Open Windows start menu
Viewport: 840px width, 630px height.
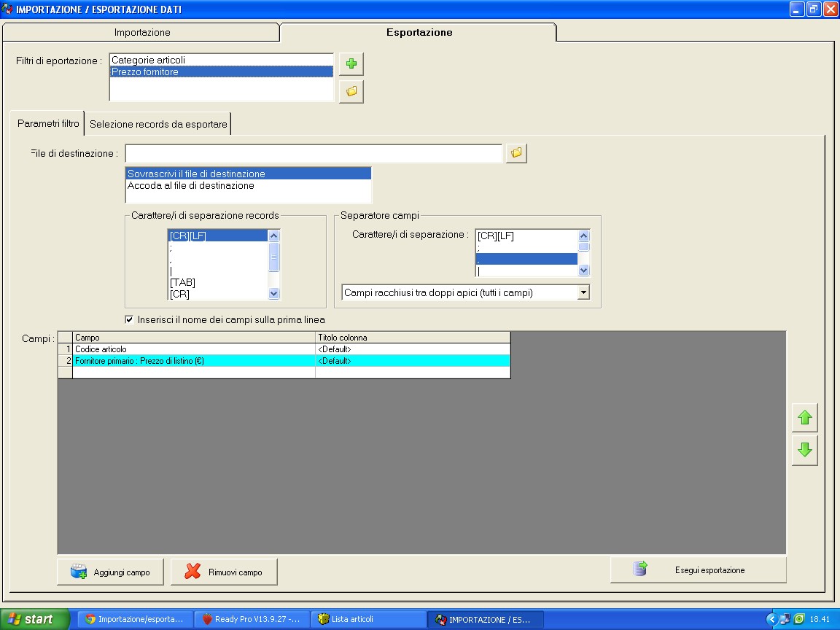pos(35,619)
